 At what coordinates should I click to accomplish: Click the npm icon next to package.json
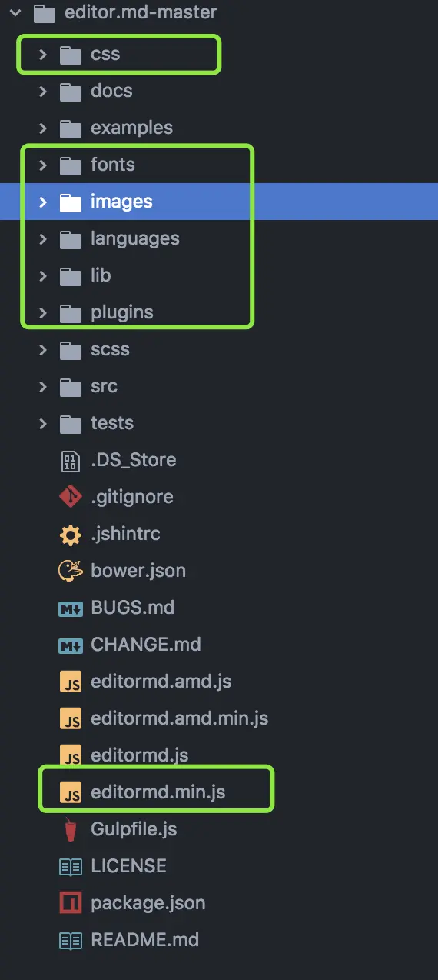pyautogui.click(x=70, y=903)
